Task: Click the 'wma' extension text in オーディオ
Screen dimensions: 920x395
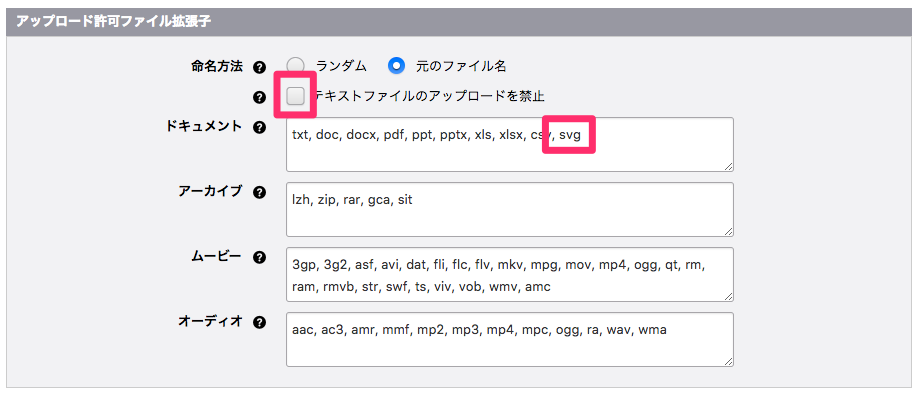Action: (652, 330)
